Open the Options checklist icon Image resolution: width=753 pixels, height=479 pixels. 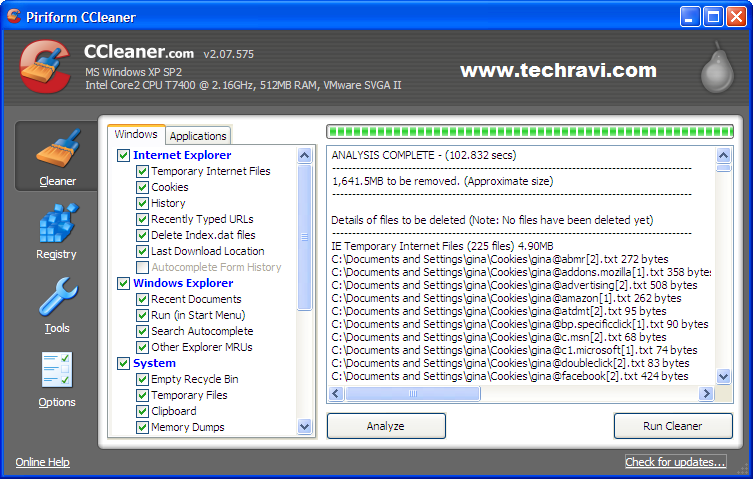(x=56, y=370)
